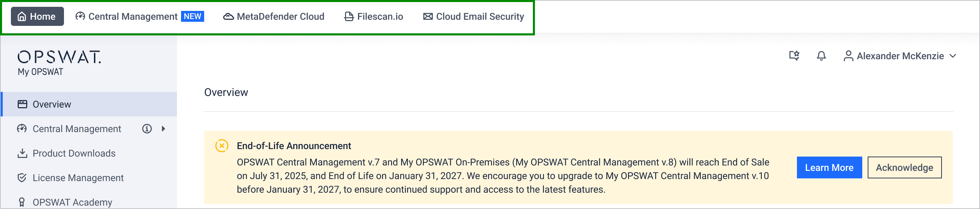The image size is (980, 209).
Task: Acknowledge the End-of-Life announcement
Action: pyautogui.click(x=904, y=167)
